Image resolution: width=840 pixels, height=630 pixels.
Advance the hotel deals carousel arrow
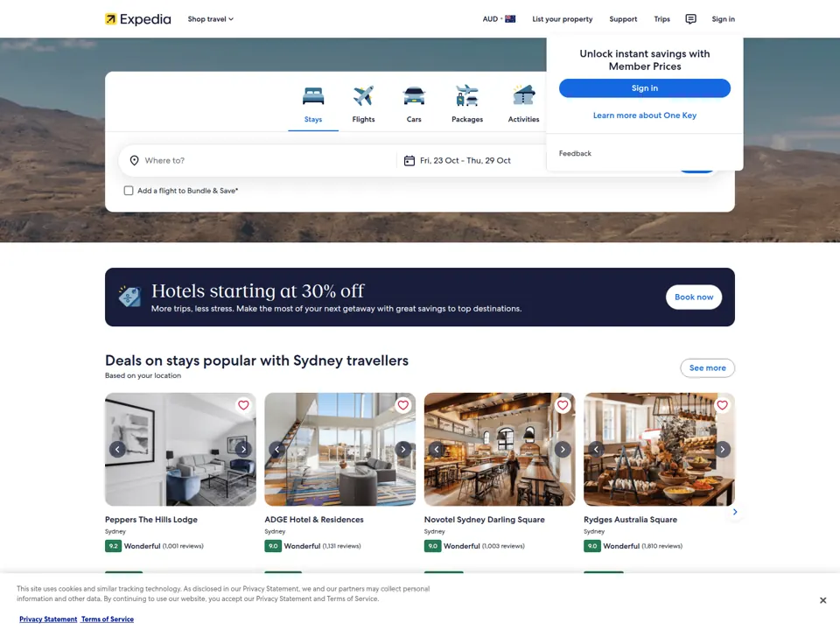[x=735, y=512]
